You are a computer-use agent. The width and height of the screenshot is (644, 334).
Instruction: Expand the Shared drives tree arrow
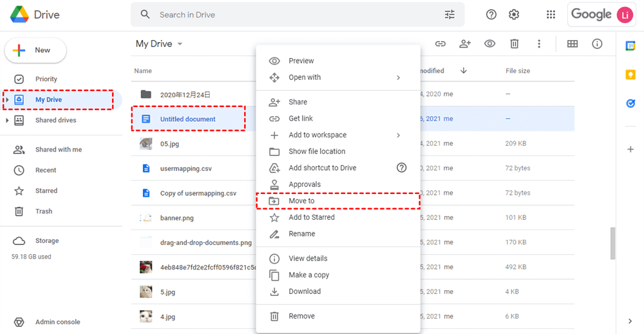7,121
